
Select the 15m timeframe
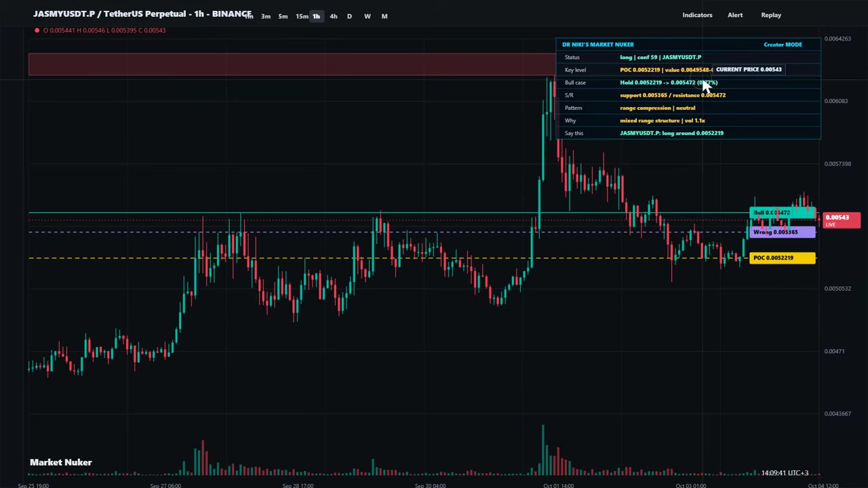pos(302,16)
